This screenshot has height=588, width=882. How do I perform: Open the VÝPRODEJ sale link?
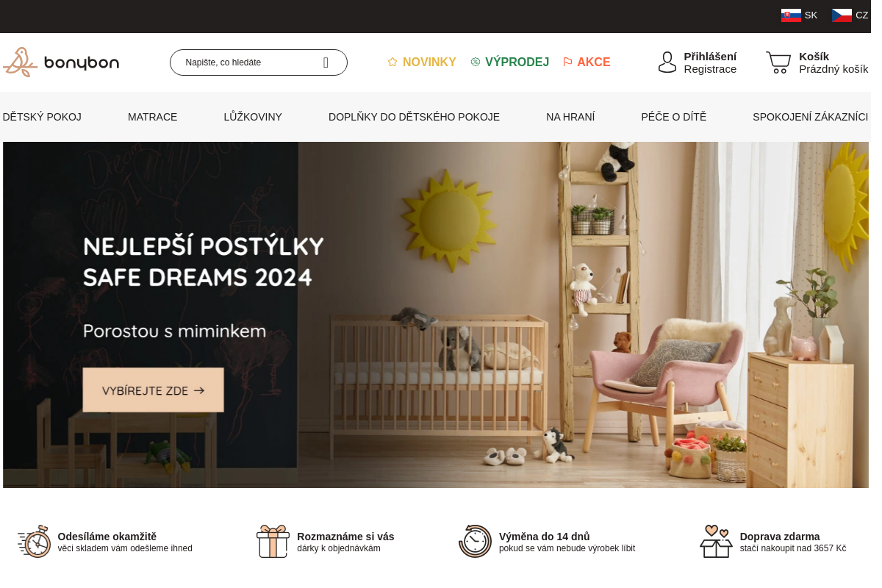pos(510,62)
